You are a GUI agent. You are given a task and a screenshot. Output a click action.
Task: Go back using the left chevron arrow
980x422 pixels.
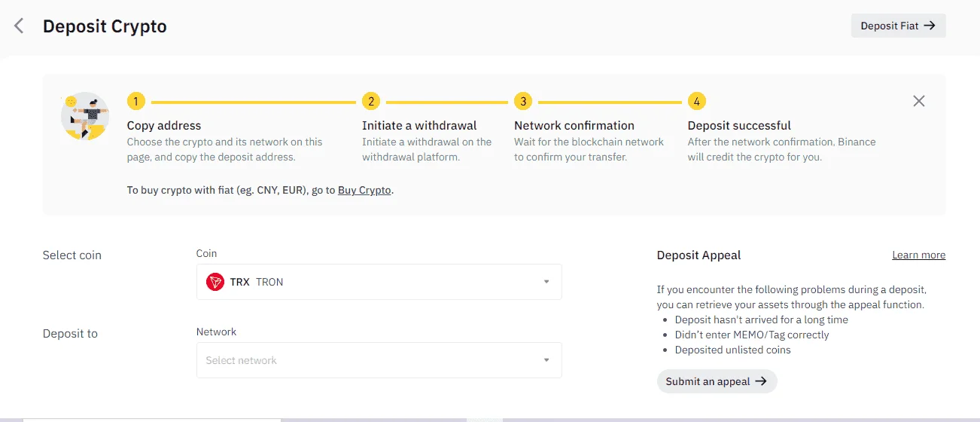pos(19,26)
